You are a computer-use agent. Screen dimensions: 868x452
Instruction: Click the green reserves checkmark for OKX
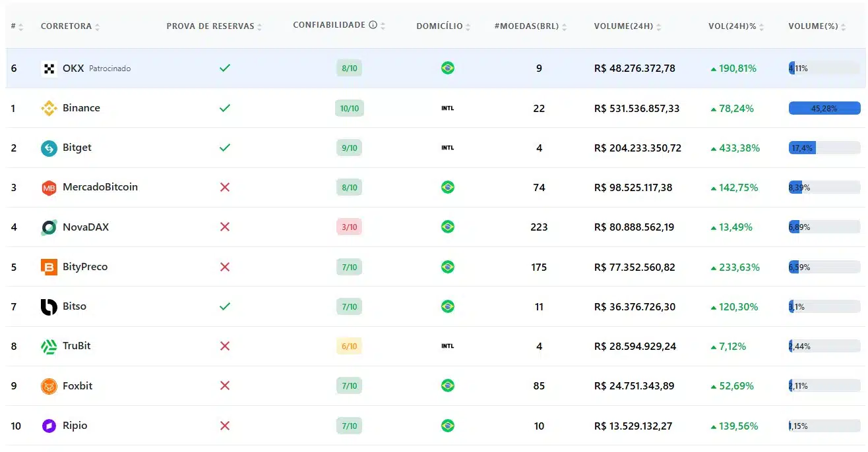(225, 68)
